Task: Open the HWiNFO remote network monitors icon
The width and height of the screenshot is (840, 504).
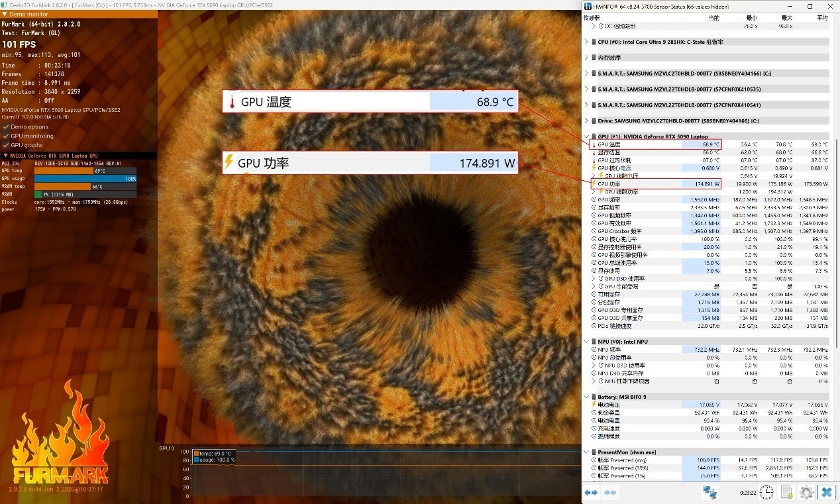Action: click(710, 492)
